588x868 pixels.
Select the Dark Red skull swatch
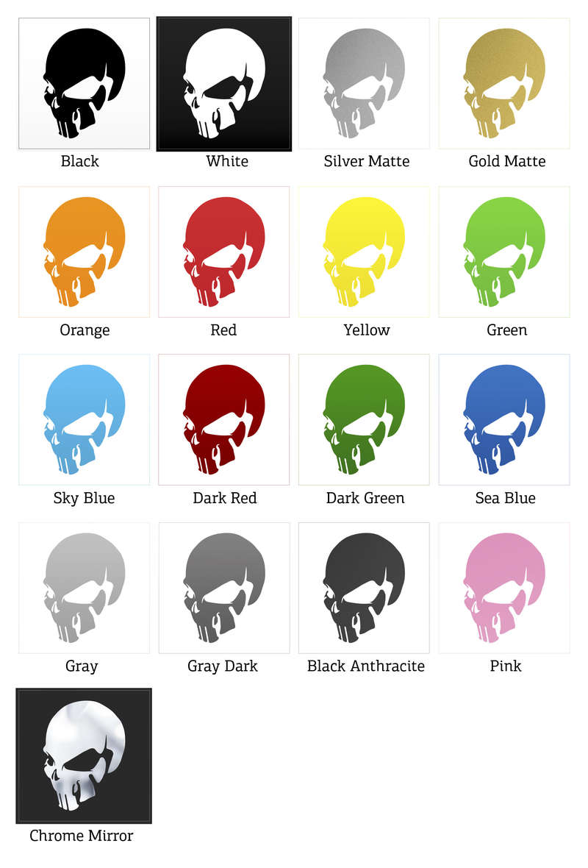[224, 419]
